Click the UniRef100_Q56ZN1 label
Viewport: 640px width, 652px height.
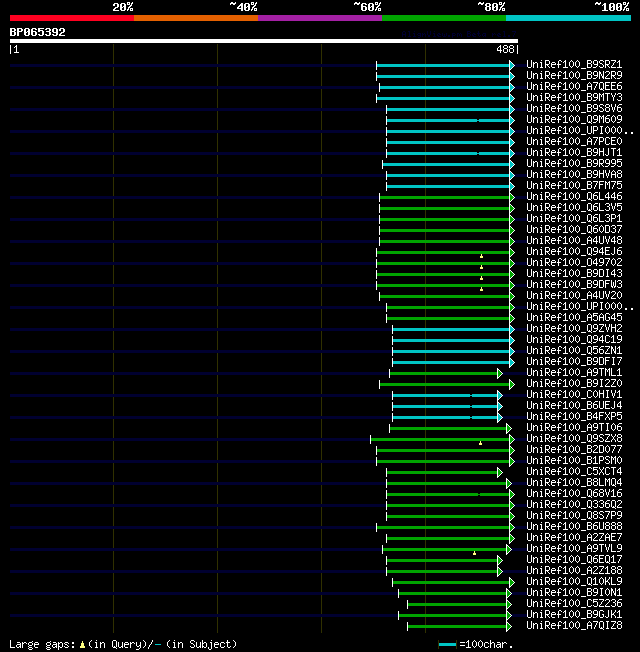574,351
